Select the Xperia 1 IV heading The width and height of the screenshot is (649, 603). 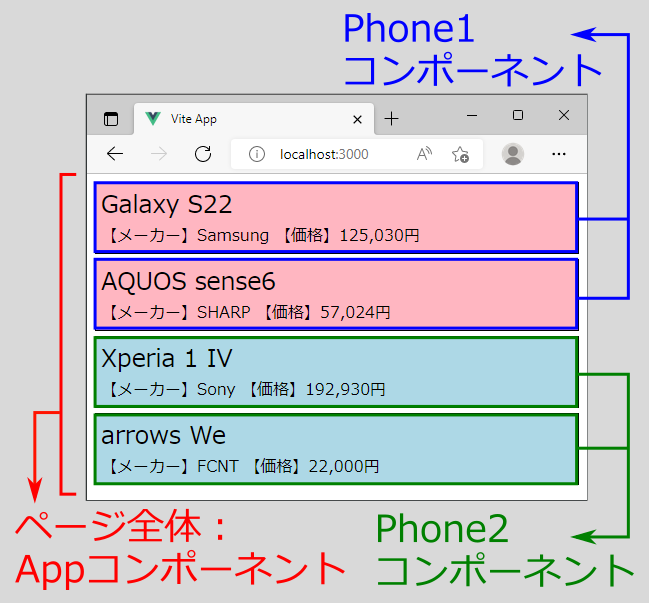point(167,358)
